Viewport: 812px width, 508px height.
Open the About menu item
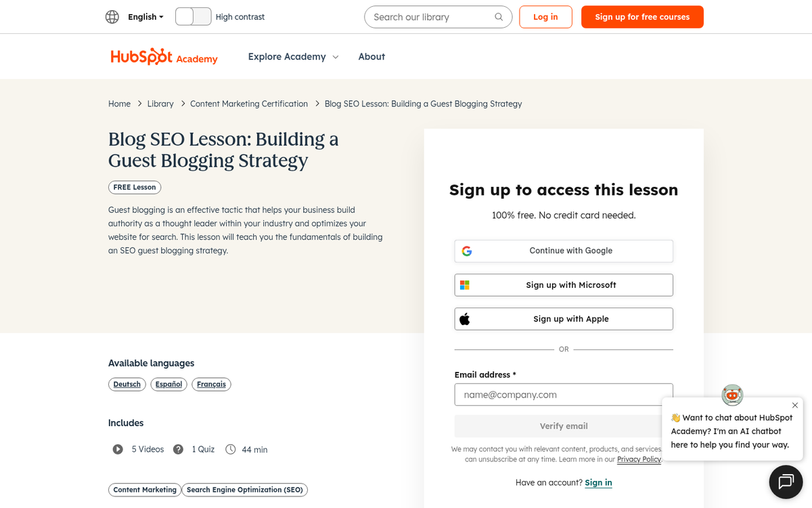(x=371, y=57)
